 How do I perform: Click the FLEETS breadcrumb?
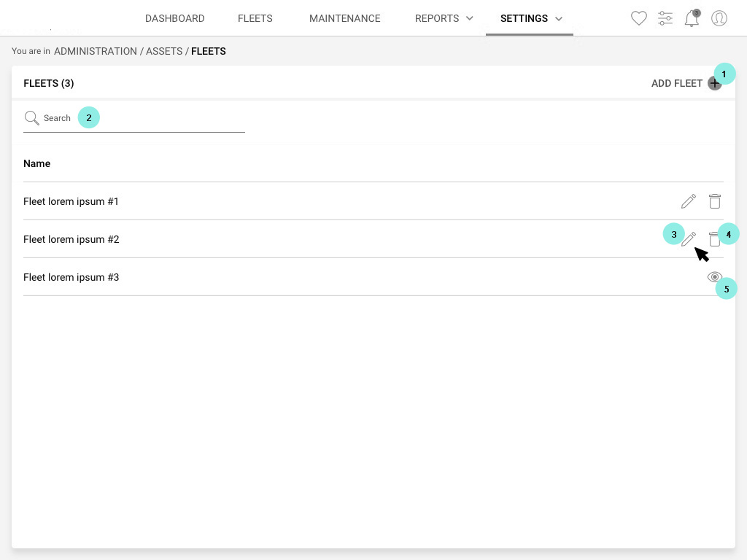(x=209, y=51)
